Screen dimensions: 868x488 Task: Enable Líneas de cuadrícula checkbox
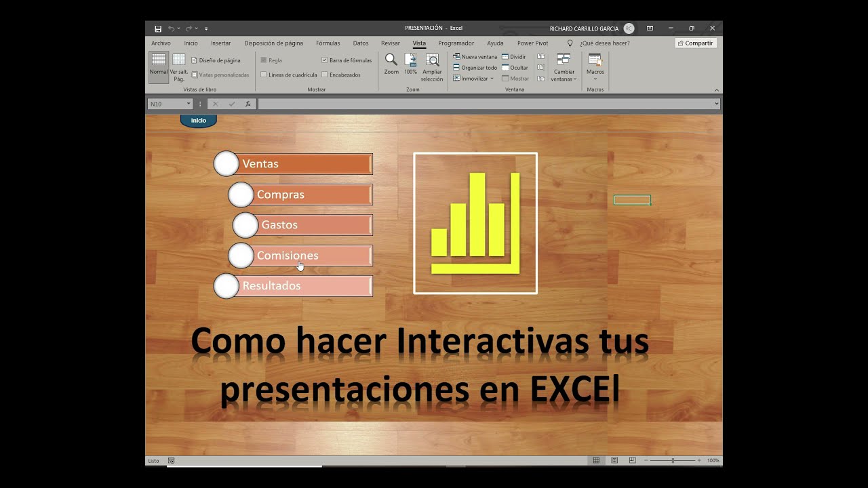(264, 75)
